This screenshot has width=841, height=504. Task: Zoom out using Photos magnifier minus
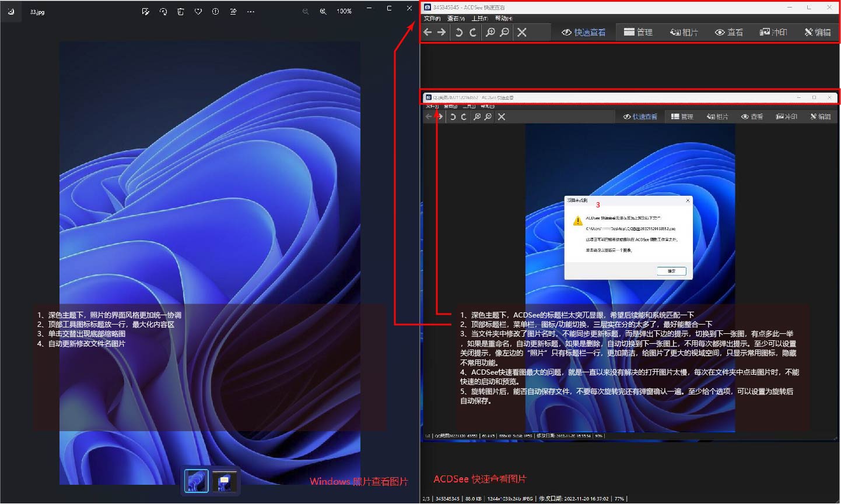tap(306, 12)
